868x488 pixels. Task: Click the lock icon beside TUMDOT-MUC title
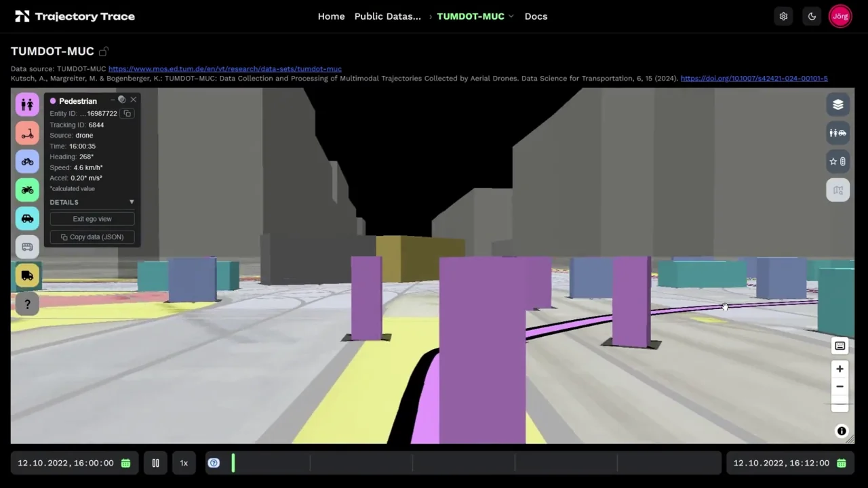(x=104, y=52)
